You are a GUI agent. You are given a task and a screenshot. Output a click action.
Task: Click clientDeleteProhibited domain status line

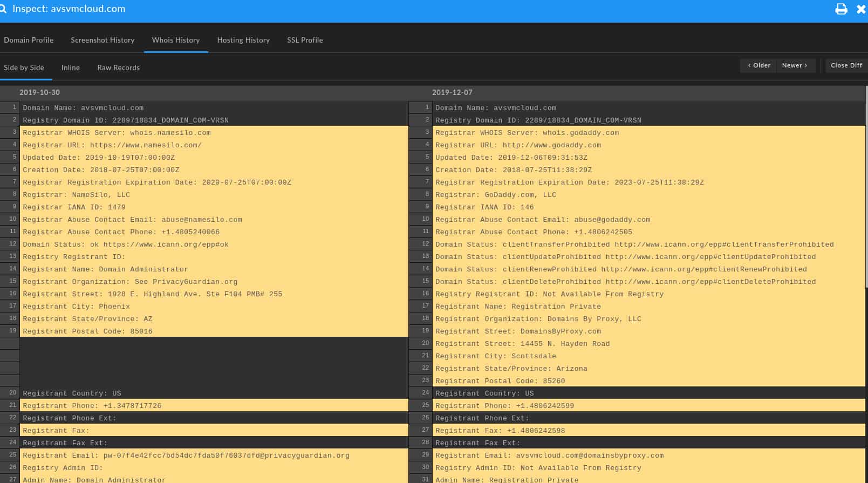(x=649, y=281)
